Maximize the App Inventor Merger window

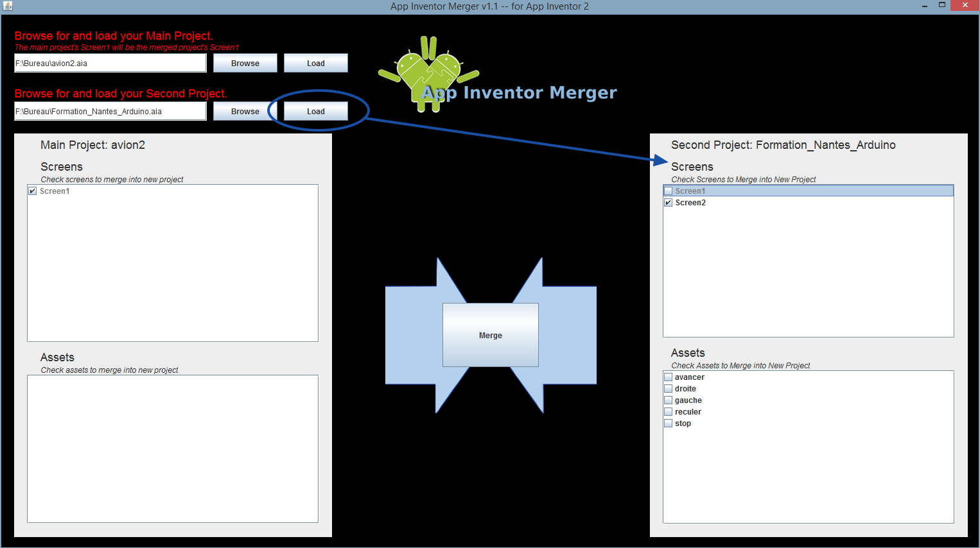pyautogui.click(x=942, y=5)
